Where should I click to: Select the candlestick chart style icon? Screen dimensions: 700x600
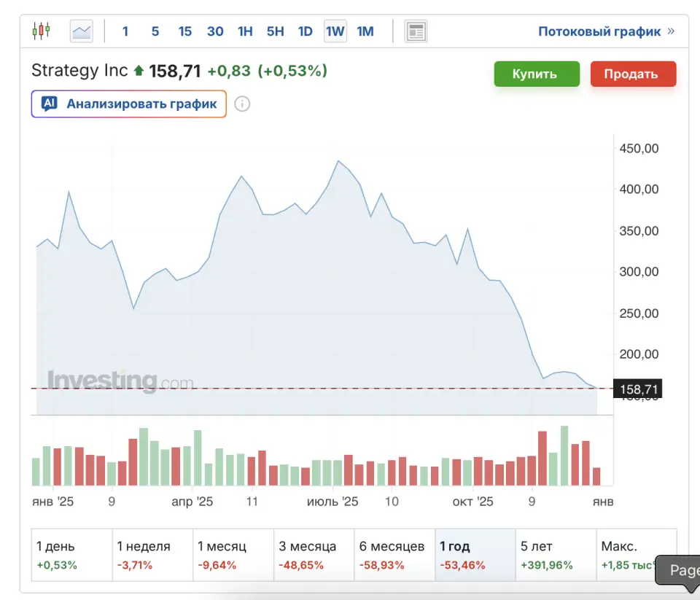coord(42,31)
